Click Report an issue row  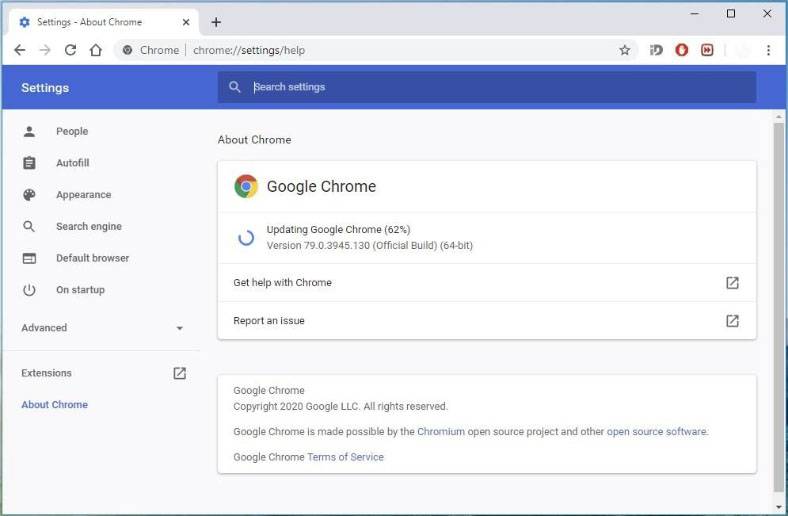[x=486, y=321]
